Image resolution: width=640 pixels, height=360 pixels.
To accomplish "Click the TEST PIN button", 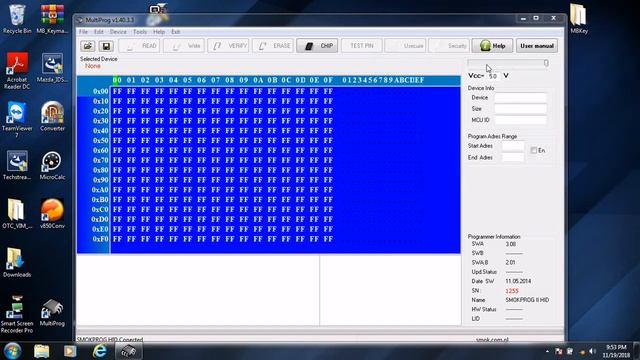I will point(362,46).
